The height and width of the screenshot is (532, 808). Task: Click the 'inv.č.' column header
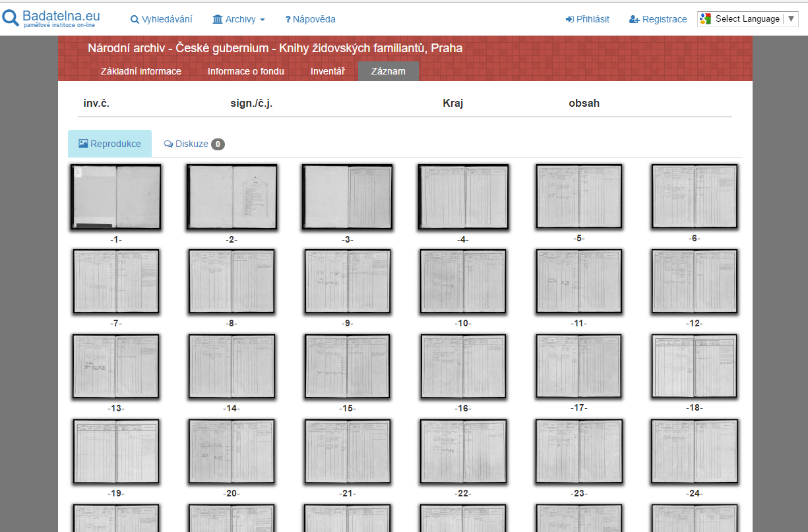(96, 103)
